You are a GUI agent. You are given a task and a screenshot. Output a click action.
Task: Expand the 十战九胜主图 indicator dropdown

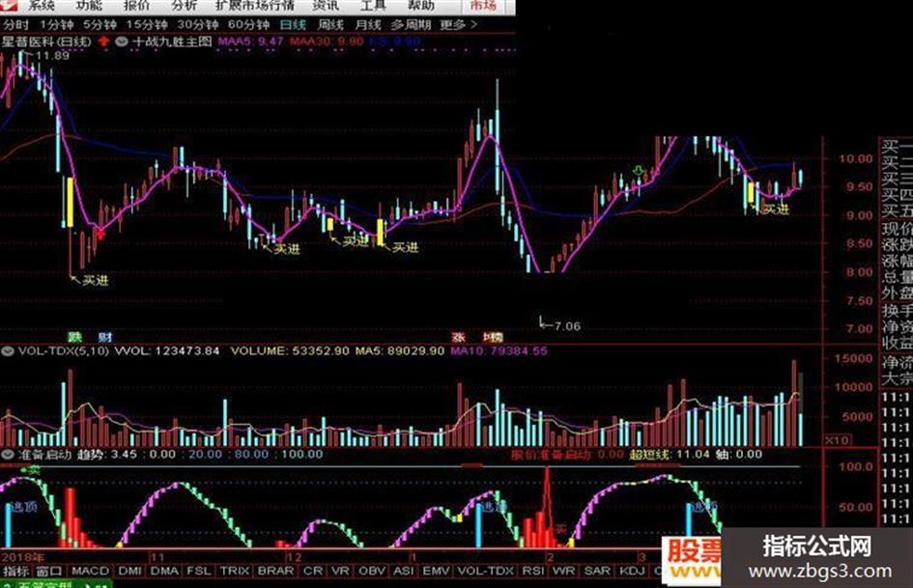(x=122, y=42)
